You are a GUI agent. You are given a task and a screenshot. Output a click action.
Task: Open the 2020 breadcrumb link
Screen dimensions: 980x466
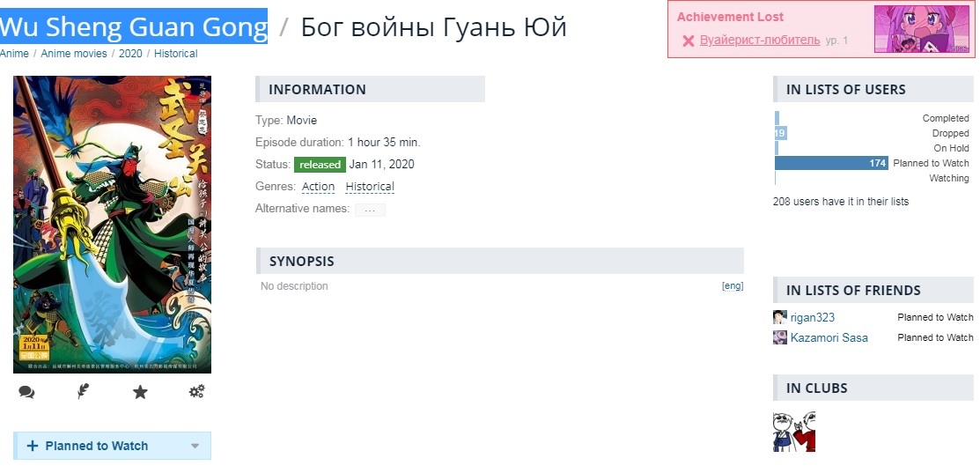pos(130,54)
